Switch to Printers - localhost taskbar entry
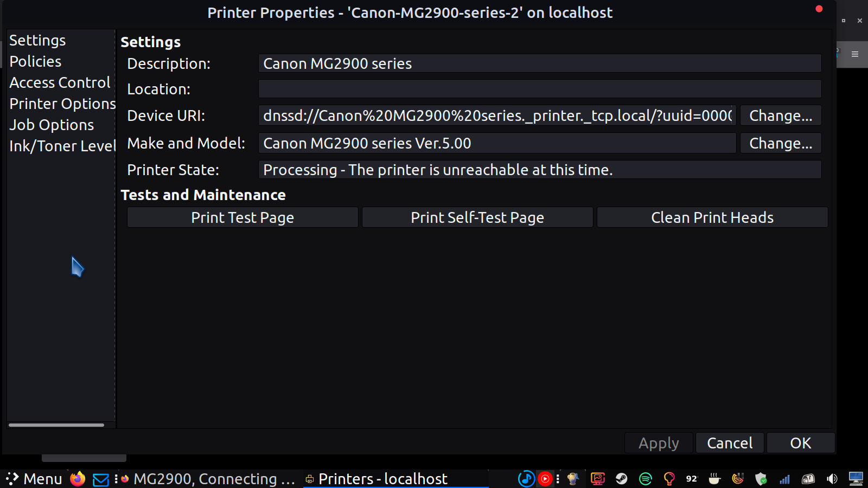This screenshot has height=488, width=868. click(395, 479)
